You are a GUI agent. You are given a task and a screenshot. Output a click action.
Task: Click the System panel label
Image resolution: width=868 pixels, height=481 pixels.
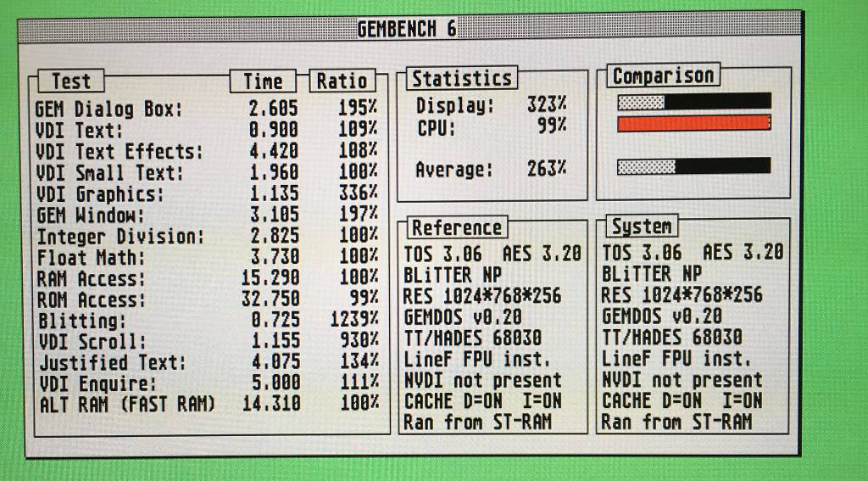coord(642,227)
